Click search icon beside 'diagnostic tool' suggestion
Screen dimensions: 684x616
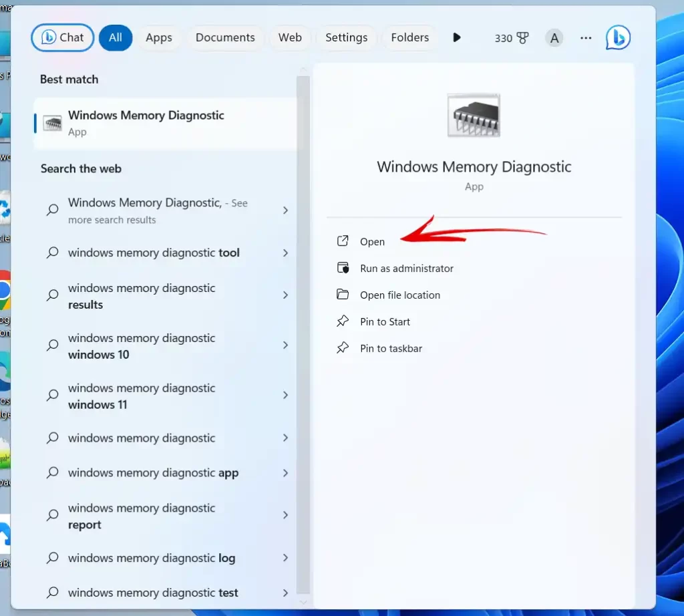(x=52, y=253)
